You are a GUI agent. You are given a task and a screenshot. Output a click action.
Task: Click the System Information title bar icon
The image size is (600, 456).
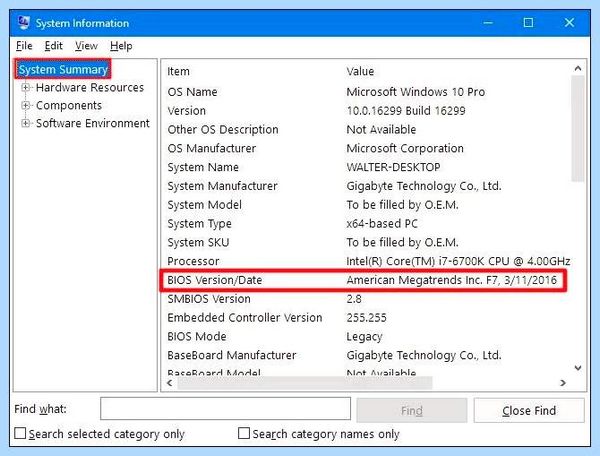click(x=24, y=23)
